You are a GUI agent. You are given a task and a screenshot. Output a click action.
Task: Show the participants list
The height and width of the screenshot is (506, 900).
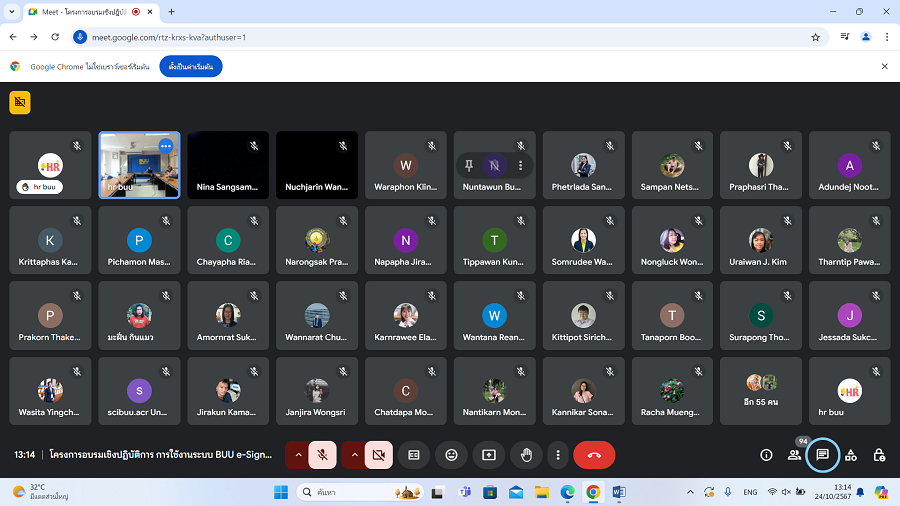794,455
